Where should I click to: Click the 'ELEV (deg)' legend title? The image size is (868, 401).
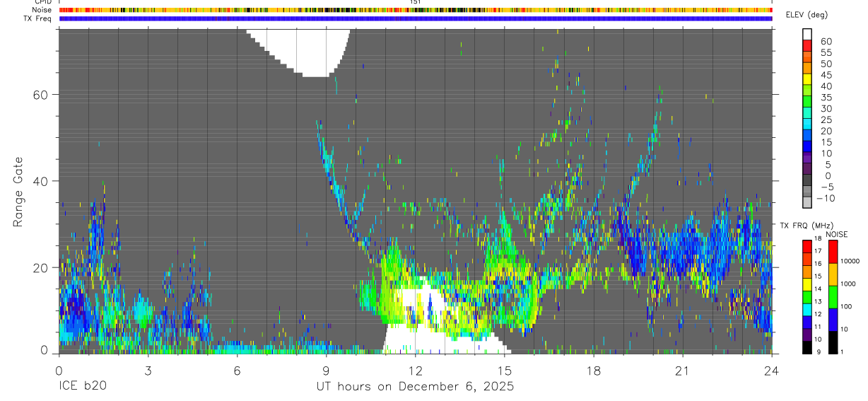807,15
